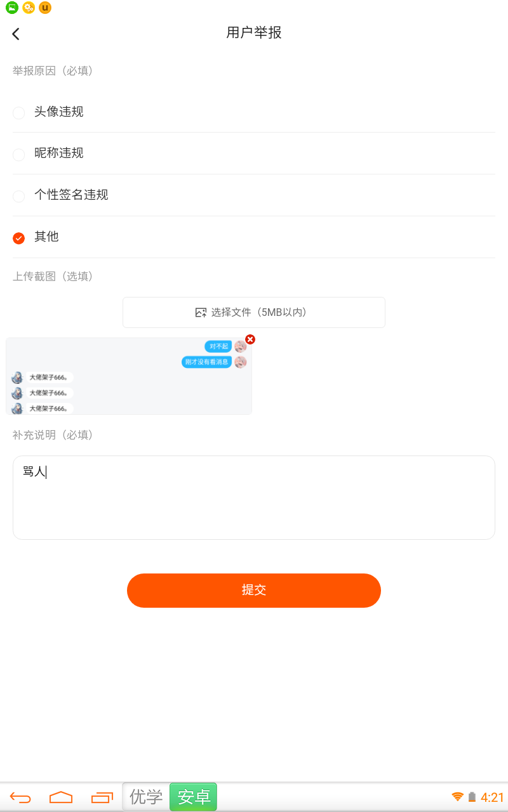Open the green notification icon in status bar
This screenshot has height=812, width=508.
click(12, 8)
